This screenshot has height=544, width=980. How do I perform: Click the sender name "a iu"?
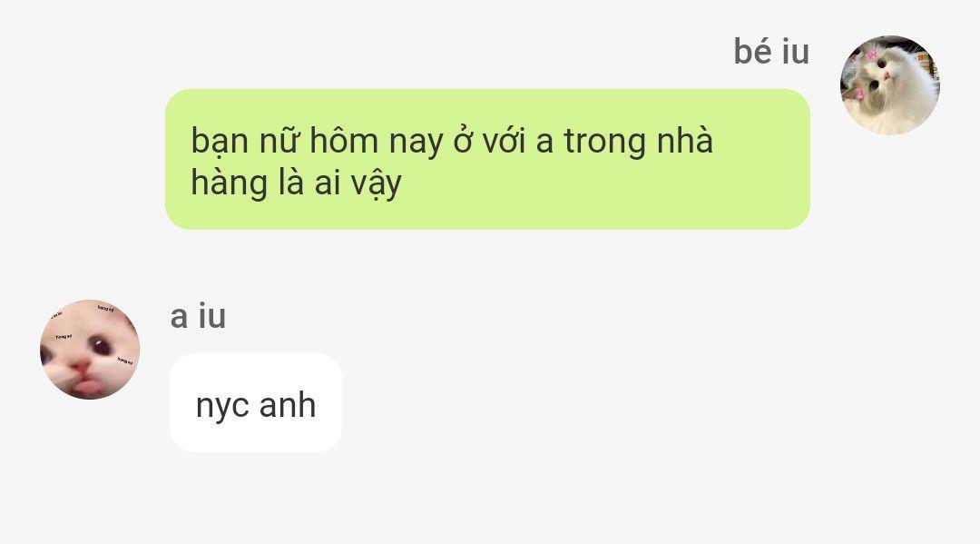pos(198,316)
